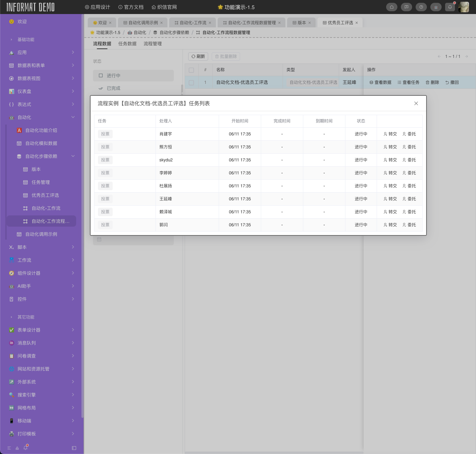Check the row 1 checkbox in table
Viewport: 476px width, 454px height.
coord(191,82)
